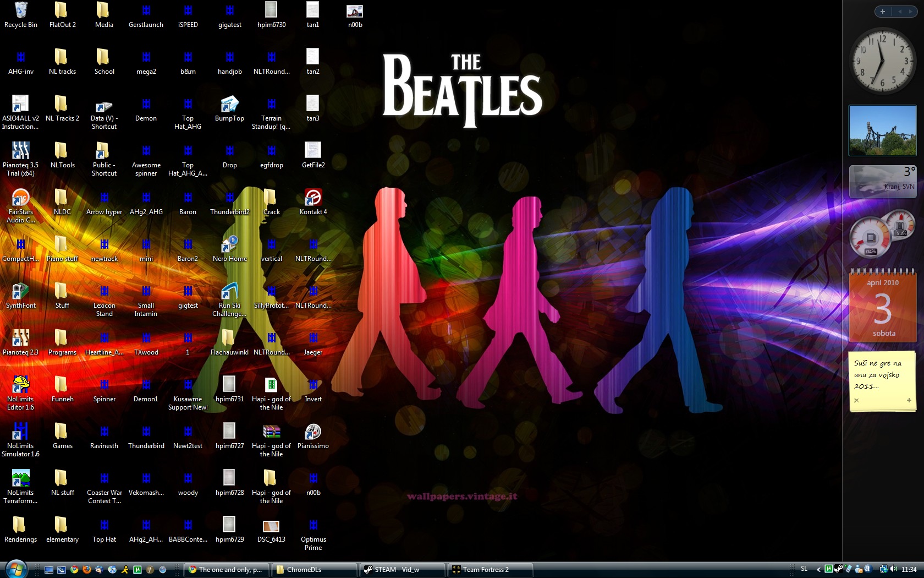Select the tan1 text file

pyautogui.click(x=313, y=15)
